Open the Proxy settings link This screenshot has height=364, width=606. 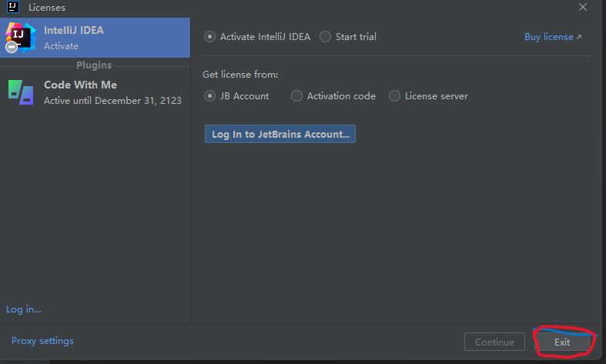click(42, 341)
